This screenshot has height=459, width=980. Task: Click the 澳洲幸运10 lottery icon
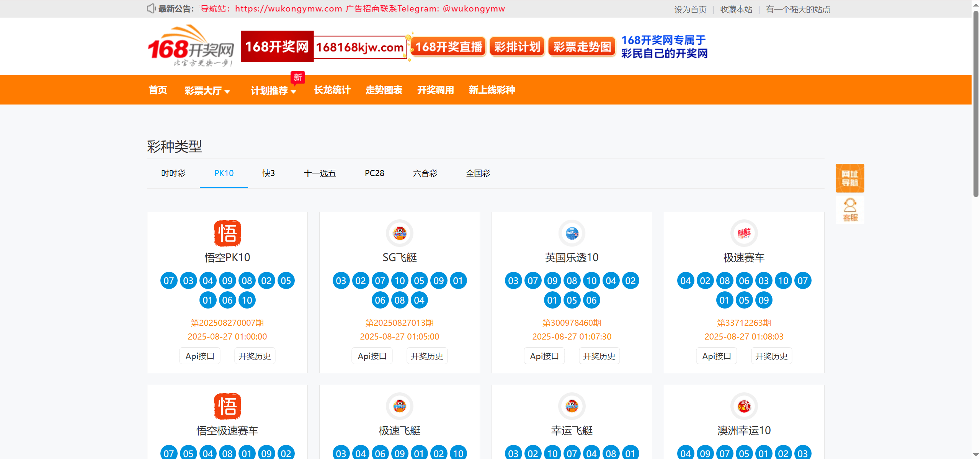(x=744, y=406)
